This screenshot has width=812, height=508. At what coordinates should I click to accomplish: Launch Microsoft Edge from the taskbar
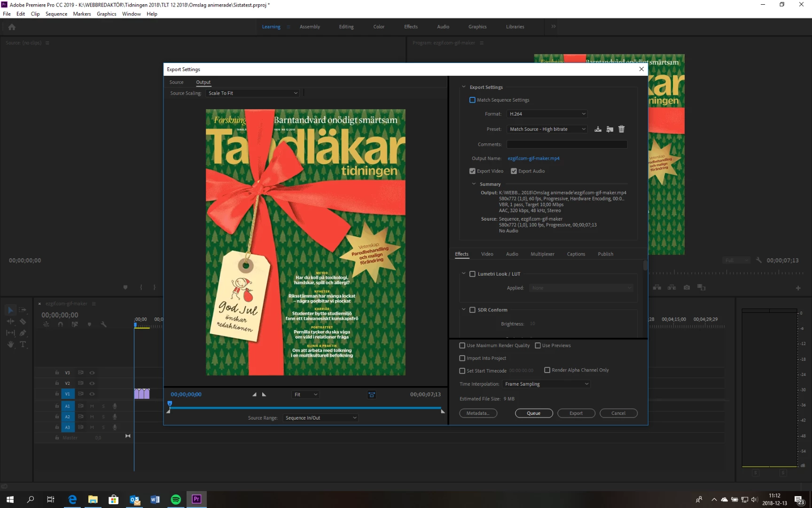[72, 500]
